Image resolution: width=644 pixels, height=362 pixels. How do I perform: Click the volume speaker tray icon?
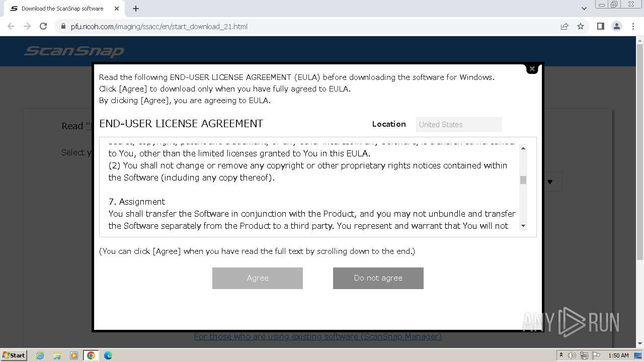pyautogui.click(x=572, y=355)
